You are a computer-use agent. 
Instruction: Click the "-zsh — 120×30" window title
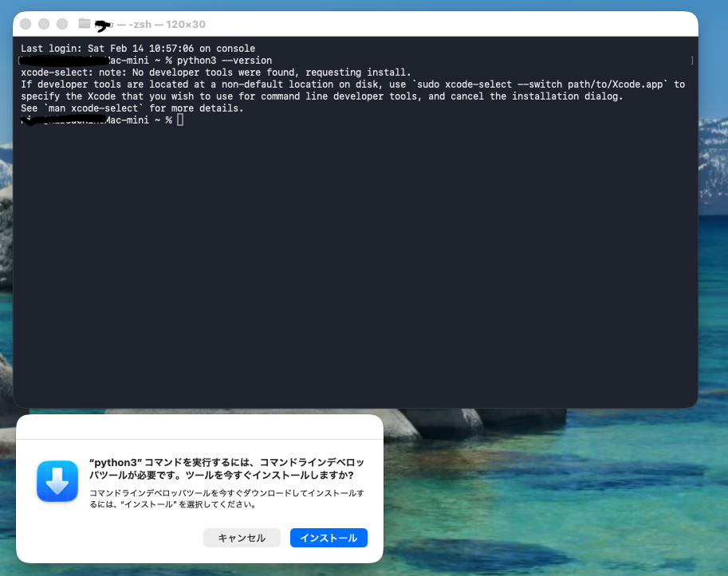pos(167,25)
